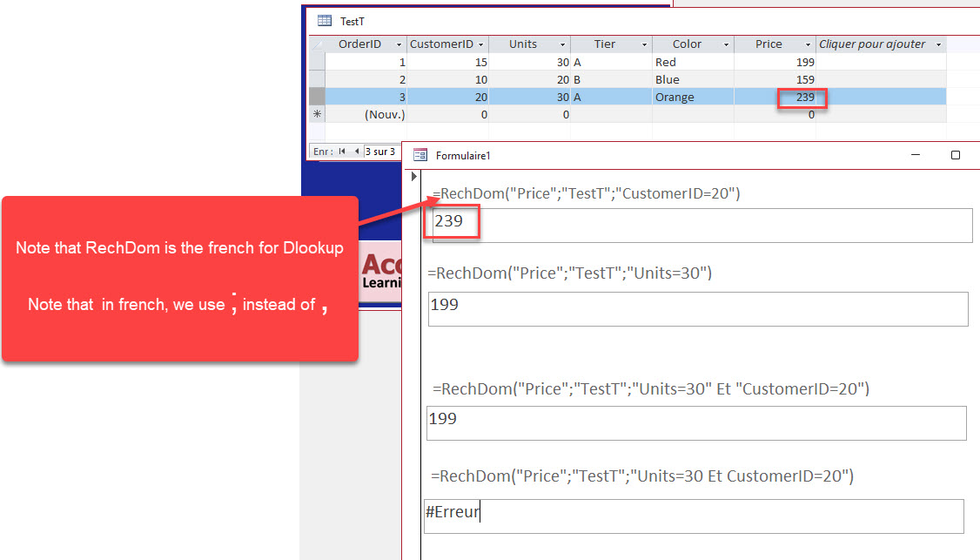Click the select-all corner of the datasheet
Image resolution: width=980 pixels, height=560 pixels.
(317, 44)
